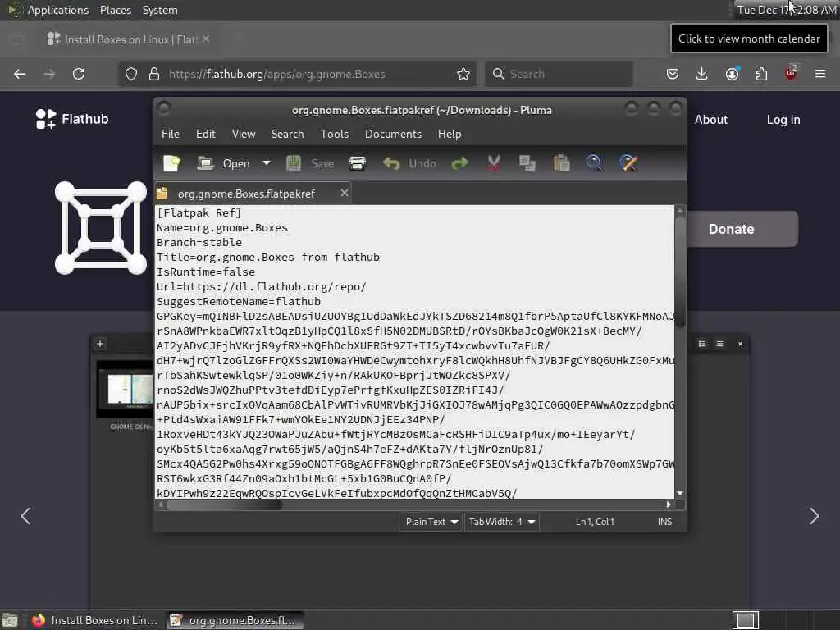Click the clock to view calendar
Screen dimensions: 840x630
tap(787, 10)
